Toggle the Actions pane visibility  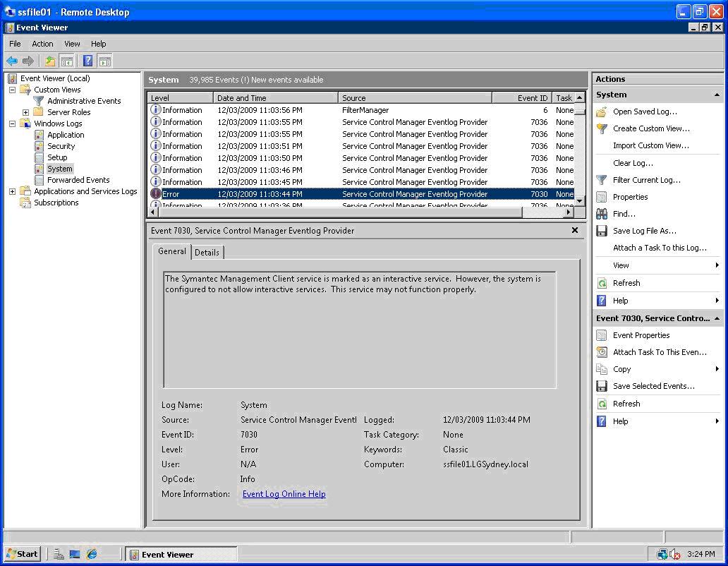coord(106,61)
